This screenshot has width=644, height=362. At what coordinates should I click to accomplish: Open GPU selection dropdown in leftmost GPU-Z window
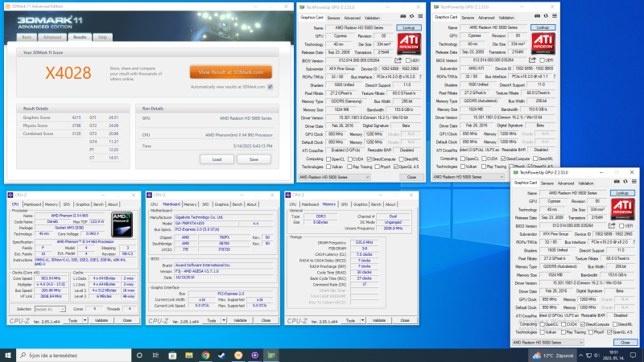coord(334,177)
